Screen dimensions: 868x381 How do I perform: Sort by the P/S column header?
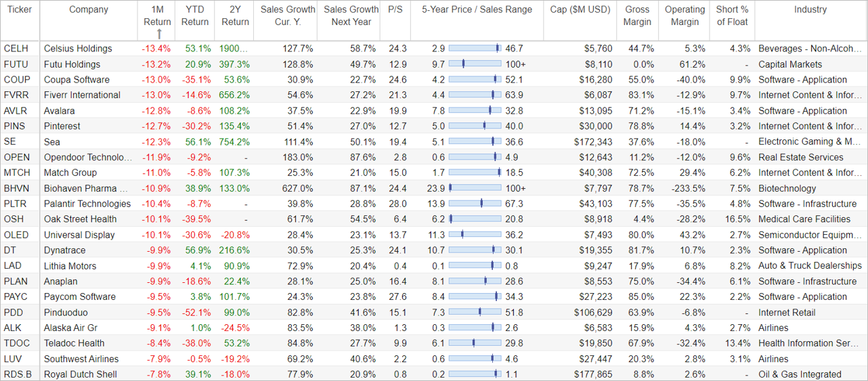tap(396, 9)
